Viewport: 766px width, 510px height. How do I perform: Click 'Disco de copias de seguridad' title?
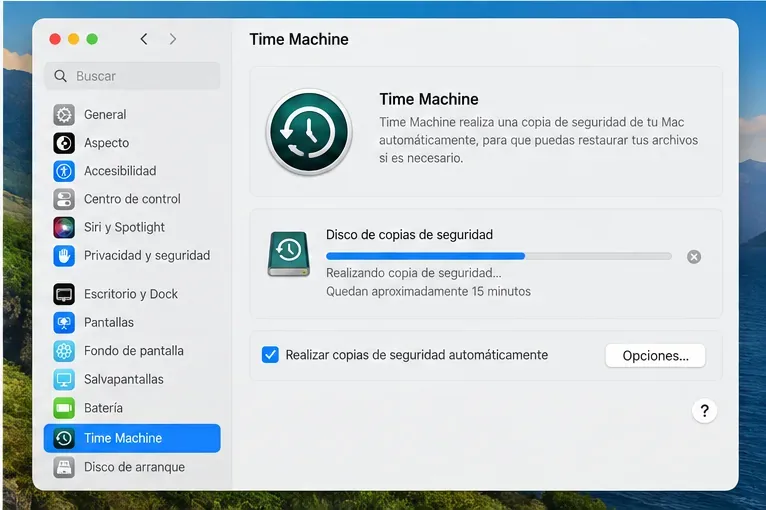pyautogui.click(x=409, y=235)
